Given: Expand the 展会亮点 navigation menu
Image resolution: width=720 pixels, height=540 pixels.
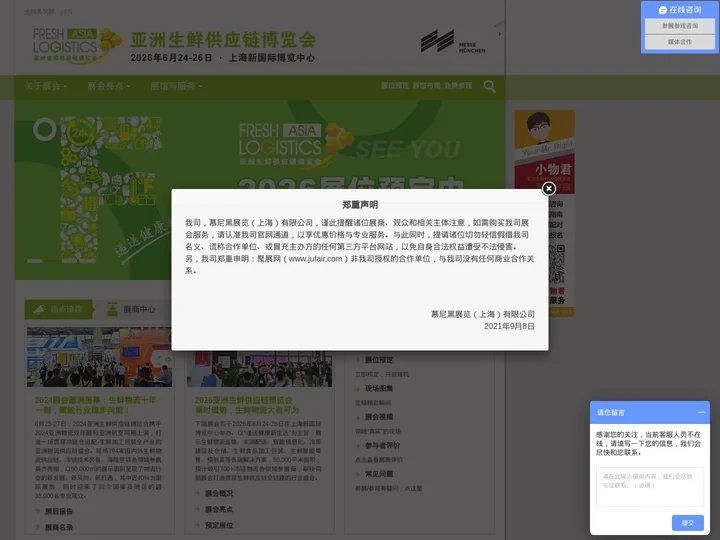Looking at the screenshot, I should click(108, 86).
